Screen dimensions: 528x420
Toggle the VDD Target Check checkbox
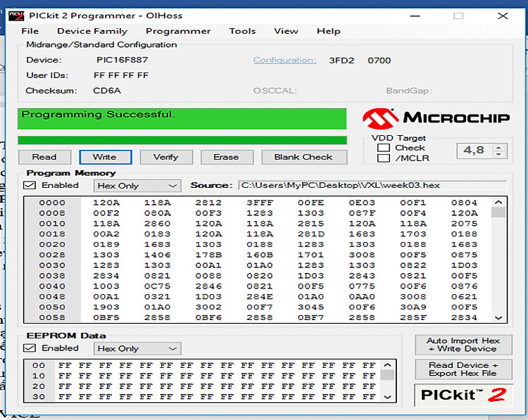pos(384,148)
